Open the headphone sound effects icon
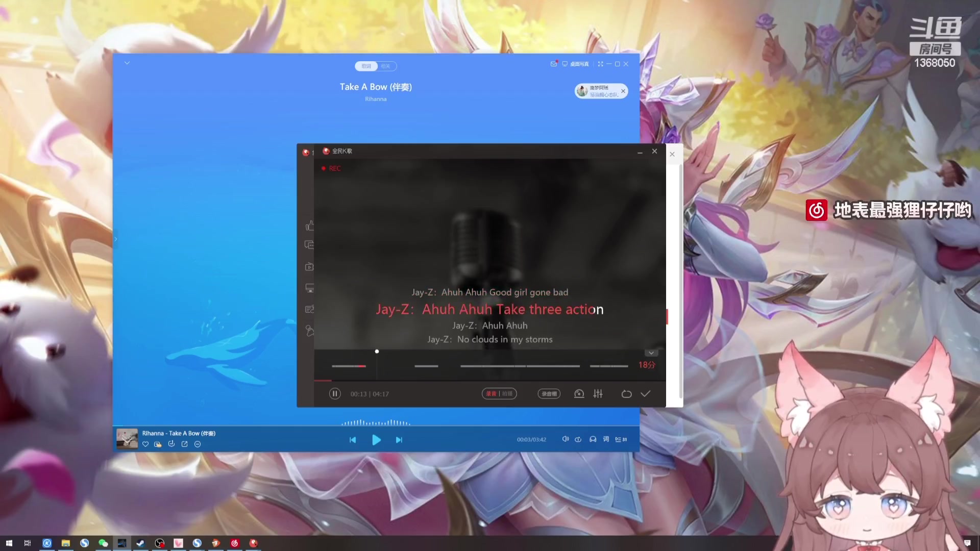 (x=593, y=439)
